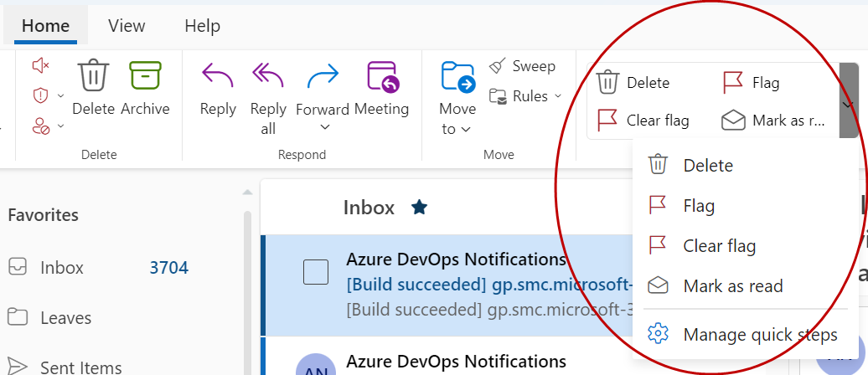Click Clear flag in quick steps gallery

[x=643, y=120]
